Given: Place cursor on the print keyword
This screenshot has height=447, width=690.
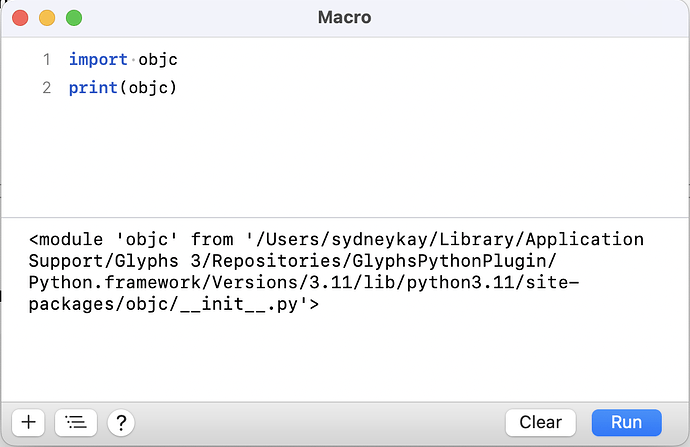Looking at the screenshot, I should pyautogui.click(x=90, y=88).
